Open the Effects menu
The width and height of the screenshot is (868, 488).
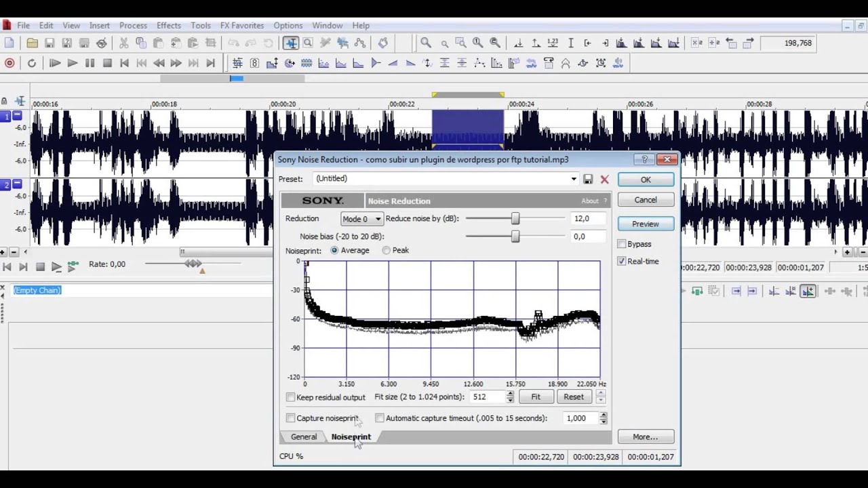[169, 25]
